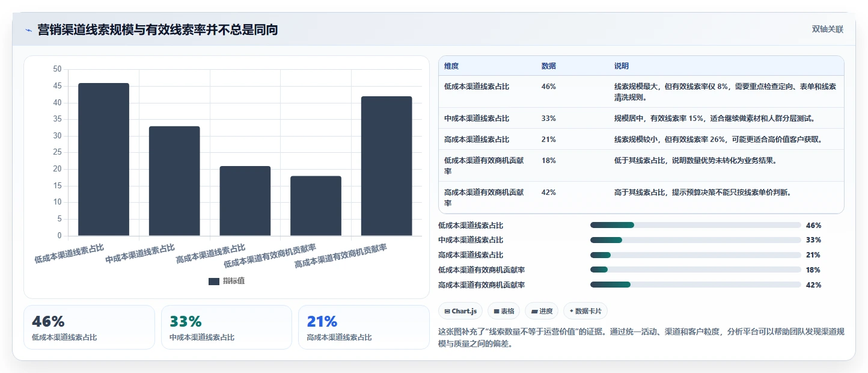The image size is (868, 373).
Task: Click the description starting 线索规模较小
Action: pyautogui.click(x=718, y=139)
